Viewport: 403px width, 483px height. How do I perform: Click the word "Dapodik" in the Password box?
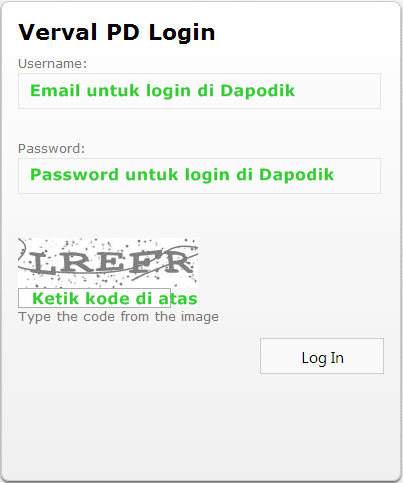point(297,175)
